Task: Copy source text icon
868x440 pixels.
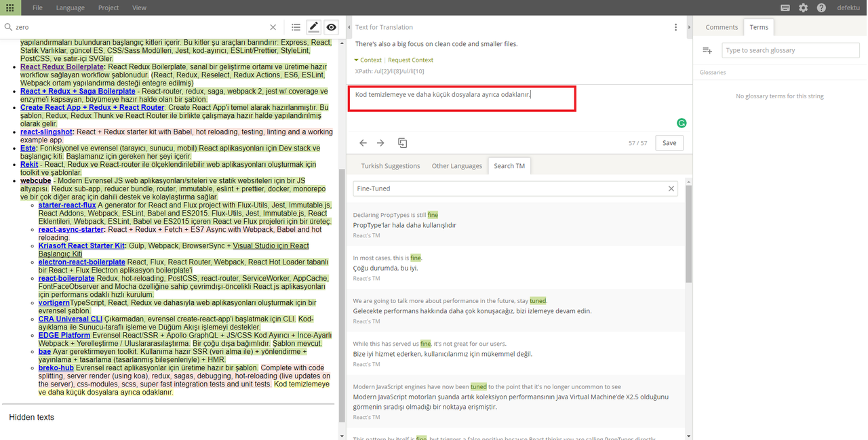Action: tap(402, 143)
